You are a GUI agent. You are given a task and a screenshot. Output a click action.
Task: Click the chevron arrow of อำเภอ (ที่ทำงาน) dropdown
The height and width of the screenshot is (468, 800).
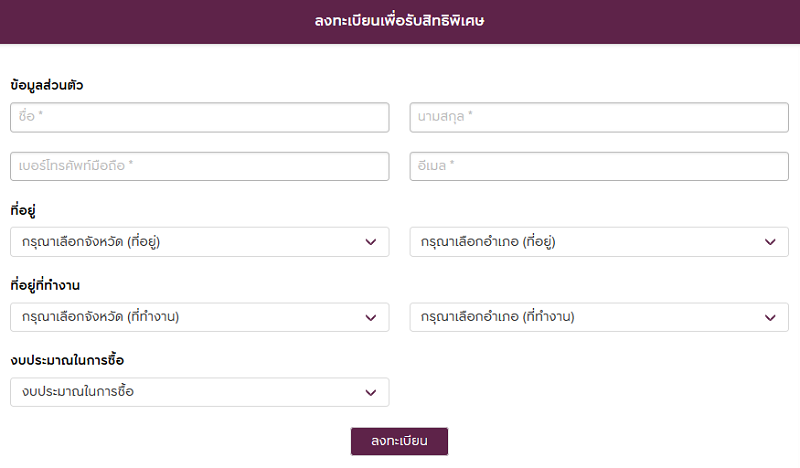click(770, 317)
